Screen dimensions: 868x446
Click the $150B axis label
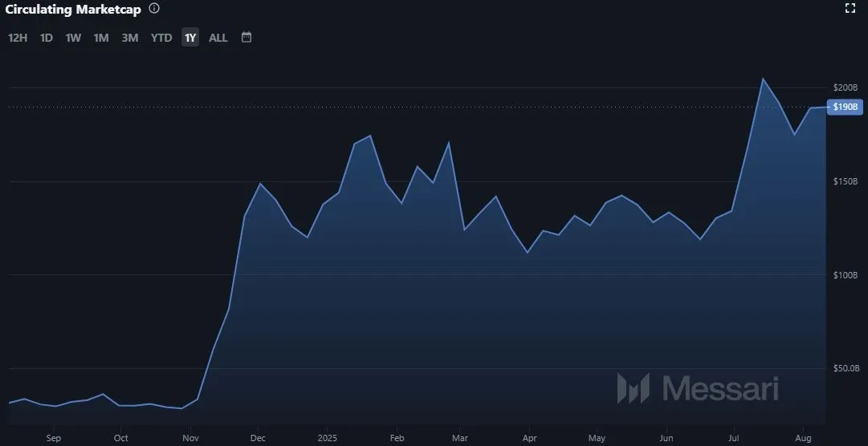846,181
